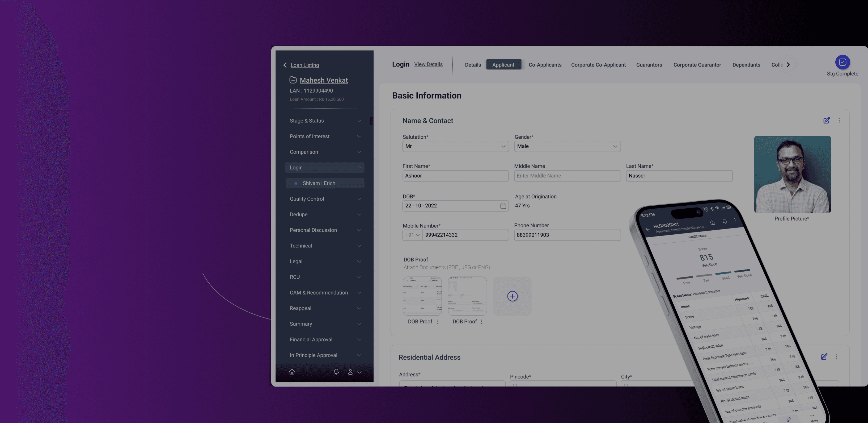Go back to Loan Listing
This screenshot has width=868, height=423.
tap(304, 65)
